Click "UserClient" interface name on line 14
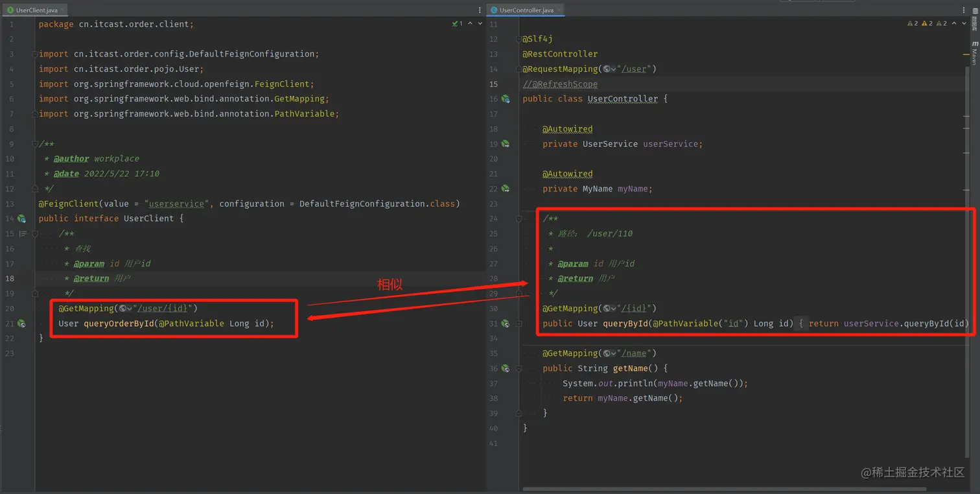This screenshot has width=980, height=494. point(148,218)
